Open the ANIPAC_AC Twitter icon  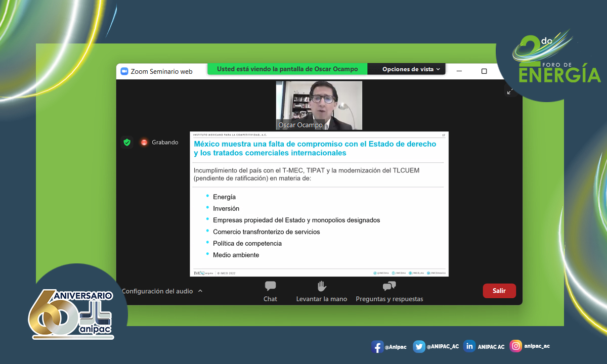click(419, 346)
